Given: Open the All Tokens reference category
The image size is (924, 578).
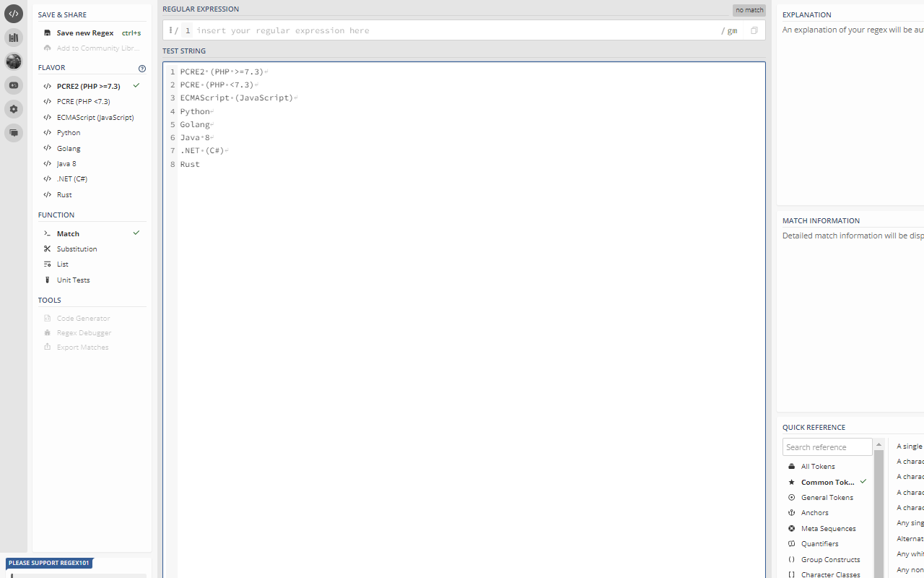Looking at the screenshot, I should click(x=817, y=466).
